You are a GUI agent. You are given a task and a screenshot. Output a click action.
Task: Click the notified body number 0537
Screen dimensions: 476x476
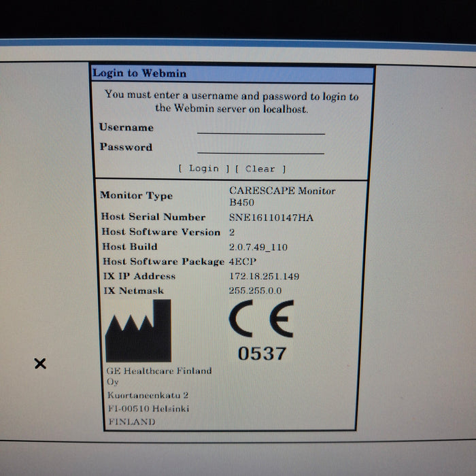point(262,354)
